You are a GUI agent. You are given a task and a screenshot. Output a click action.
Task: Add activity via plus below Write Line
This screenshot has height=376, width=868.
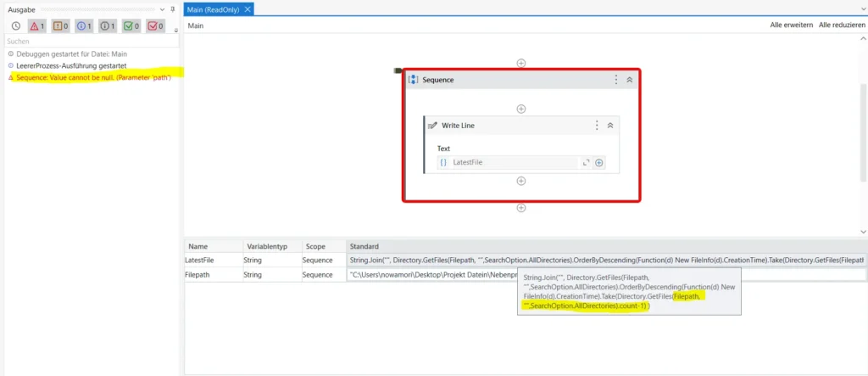pos(521,181)
